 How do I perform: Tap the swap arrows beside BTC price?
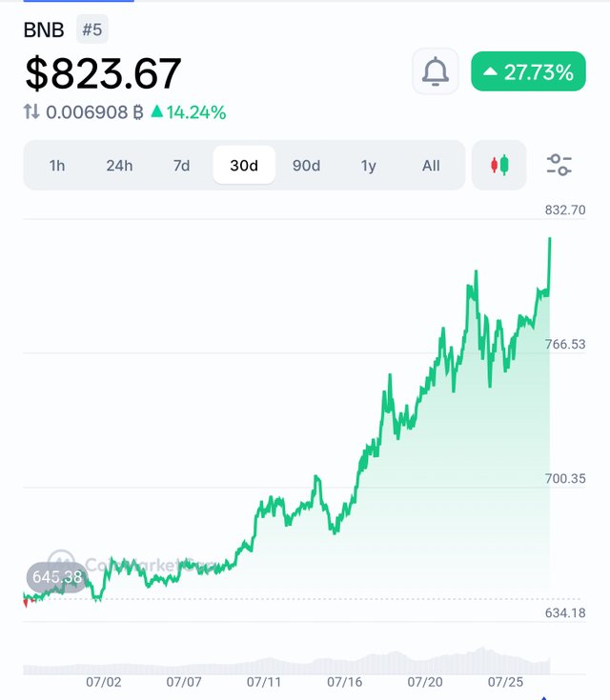(31, 112)
